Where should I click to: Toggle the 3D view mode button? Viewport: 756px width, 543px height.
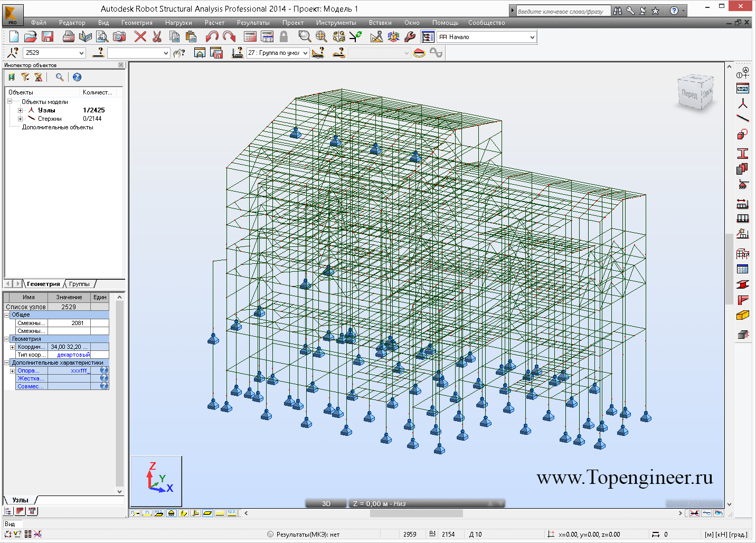click(326, 503)
